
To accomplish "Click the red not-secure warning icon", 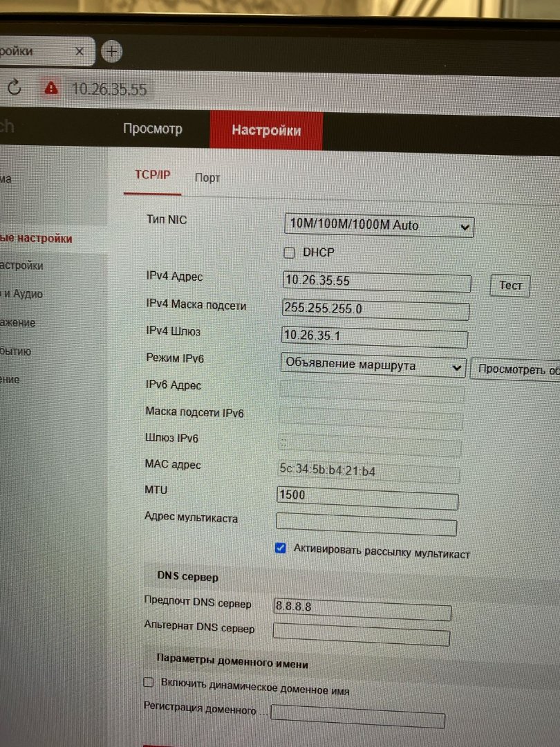I will point(51,88).
